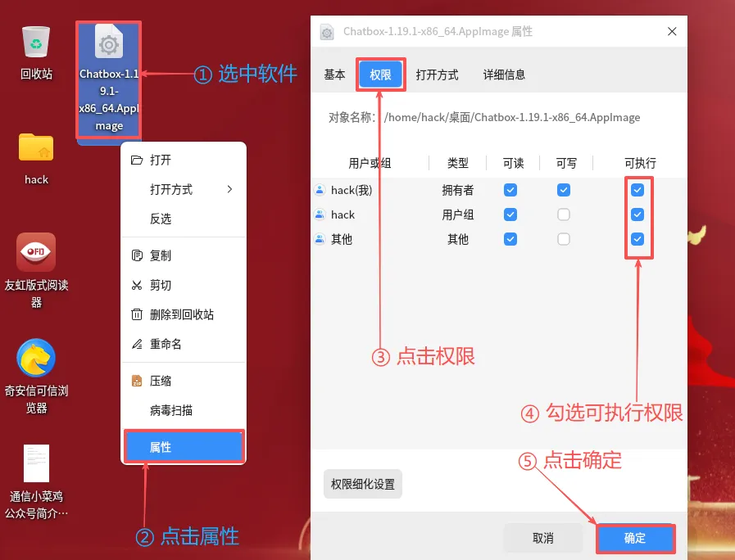Choose 复制 in the context menu
735x560 pixels.
[184, 255]
